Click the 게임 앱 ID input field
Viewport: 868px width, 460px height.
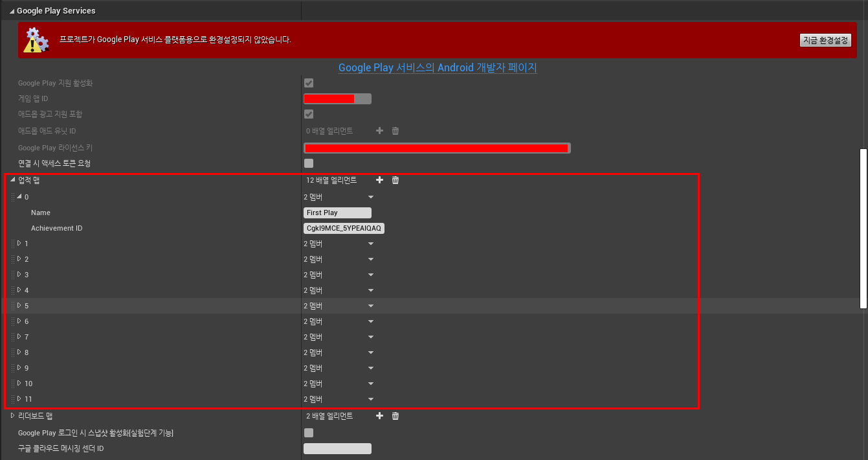pos(337,99)
